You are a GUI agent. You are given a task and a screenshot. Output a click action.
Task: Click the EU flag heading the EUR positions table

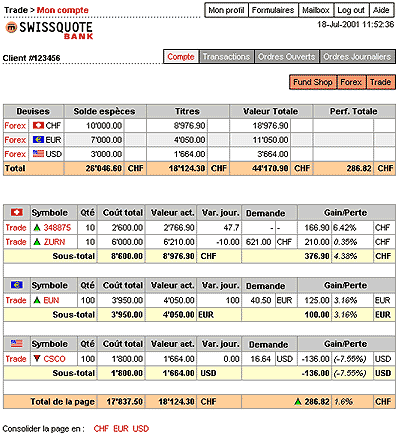(x=17, y=285)
